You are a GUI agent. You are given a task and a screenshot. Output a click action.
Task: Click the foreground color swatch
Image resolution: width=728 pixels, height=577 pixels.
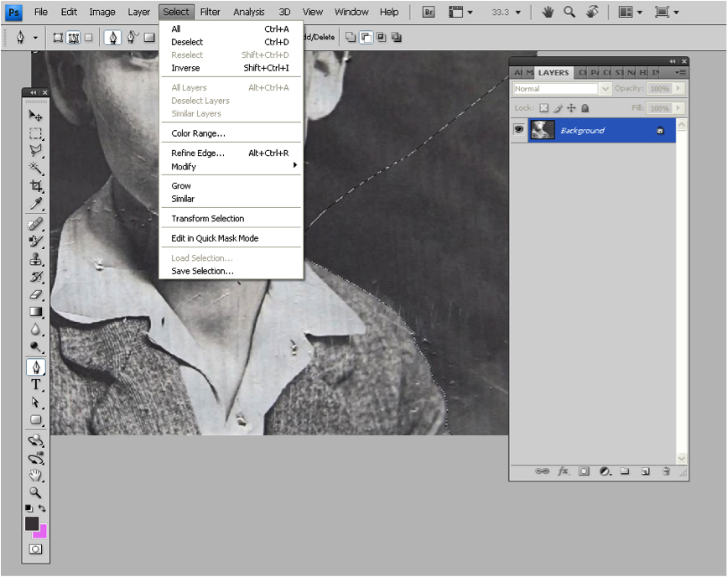[32, 523]
